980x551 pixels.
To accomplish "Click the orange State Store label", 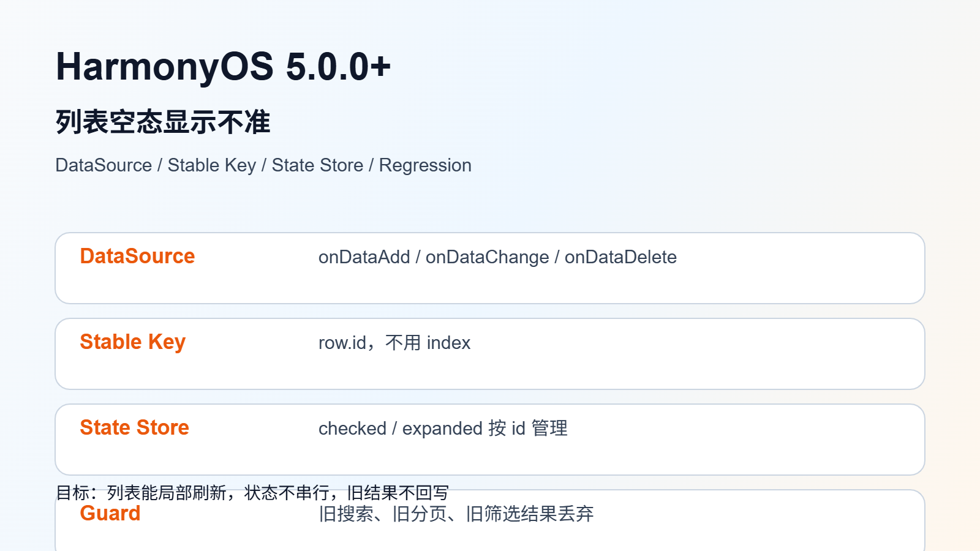I will [135, 427].
